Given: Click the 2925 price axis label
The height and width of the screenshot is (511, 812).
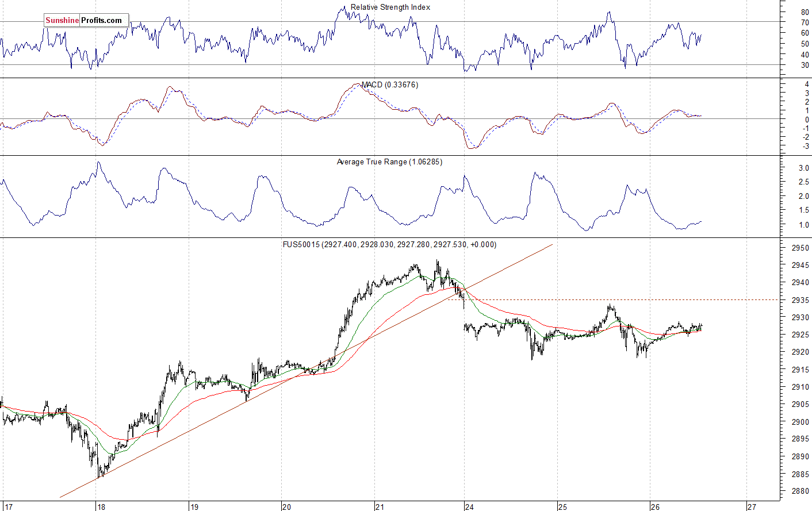Looking at the screenshot, I should click(x=800, y=335).
